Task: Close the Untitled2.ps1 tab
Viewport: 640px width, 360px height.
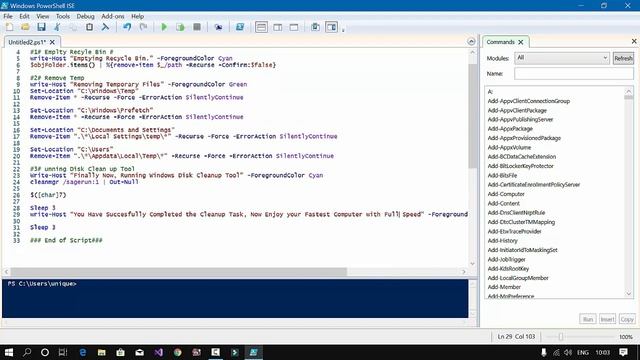Action: pos(52,42)
